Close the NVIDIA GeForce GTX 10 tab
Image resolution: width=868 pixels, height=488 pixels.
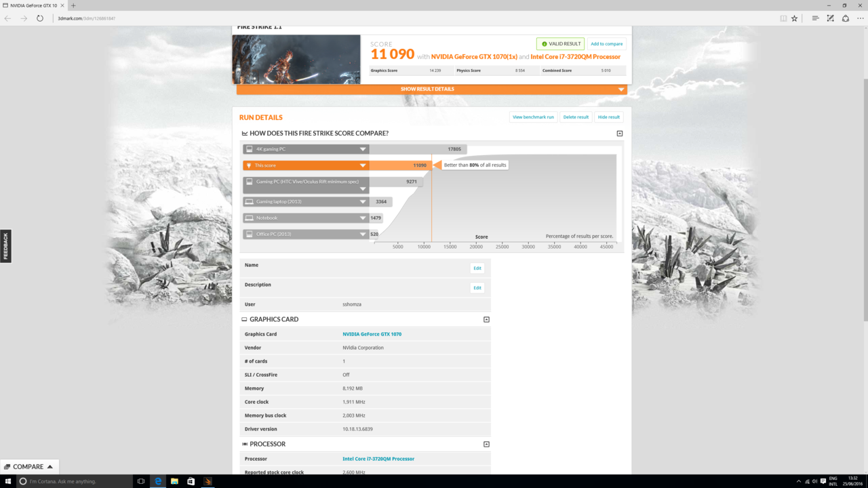pos(63,5)
